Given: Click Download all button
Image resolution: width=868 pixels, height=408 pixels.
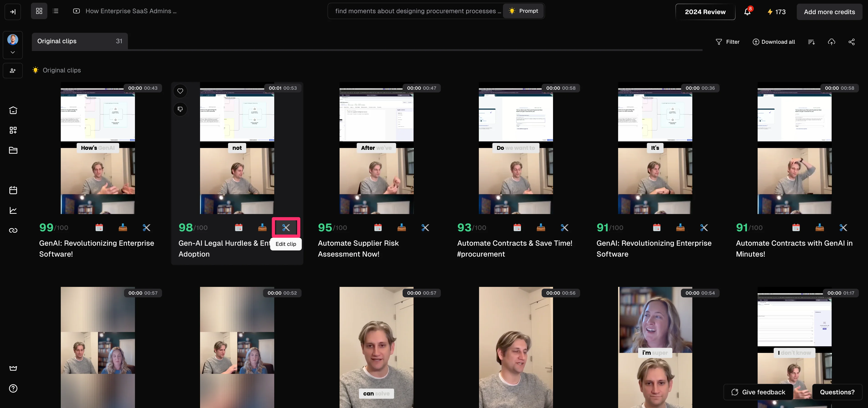Looking at the screenshot, I should 774,42.
